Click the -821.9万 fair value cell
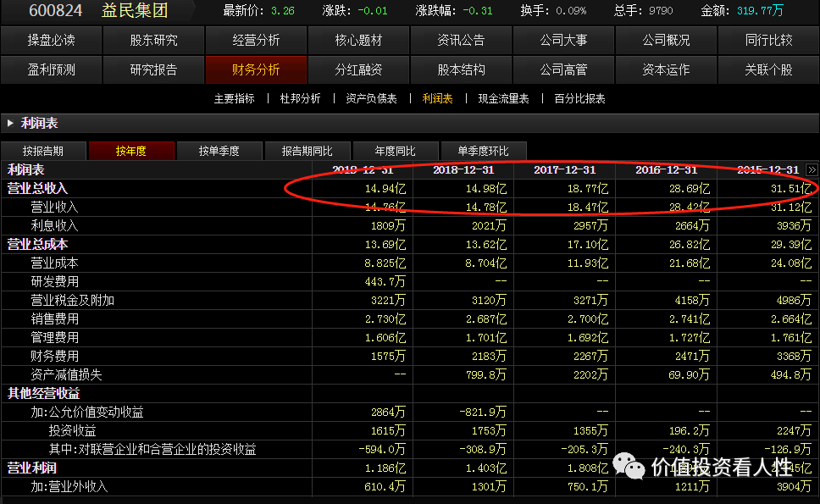820x504 pixels. point(483,412)
